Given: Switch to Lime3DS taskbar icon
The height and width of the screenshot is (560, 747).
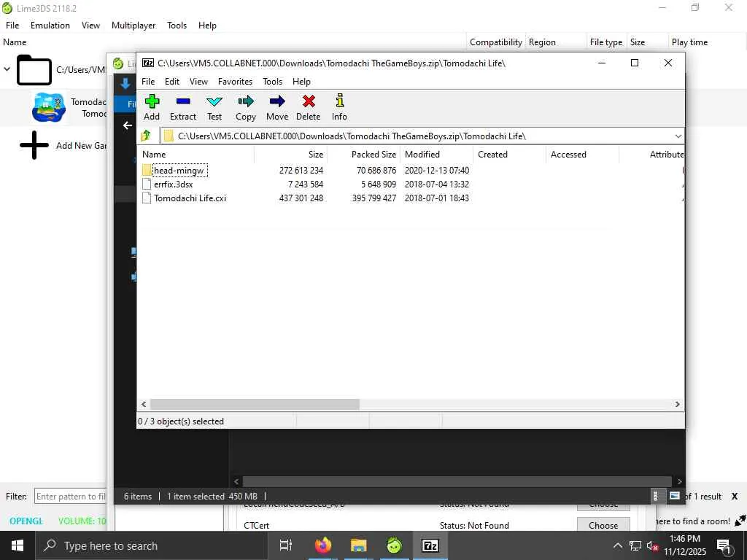Looking at the screenshot, I should tap(395, 545).
